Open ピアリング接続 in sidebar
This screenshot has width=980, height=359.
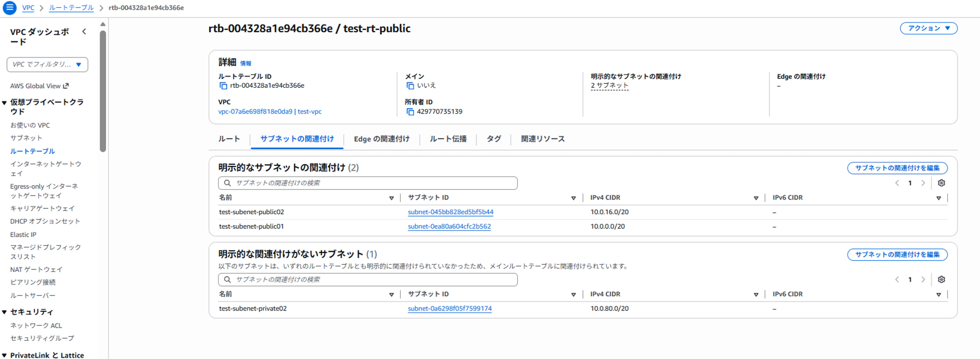coord(33,282)
